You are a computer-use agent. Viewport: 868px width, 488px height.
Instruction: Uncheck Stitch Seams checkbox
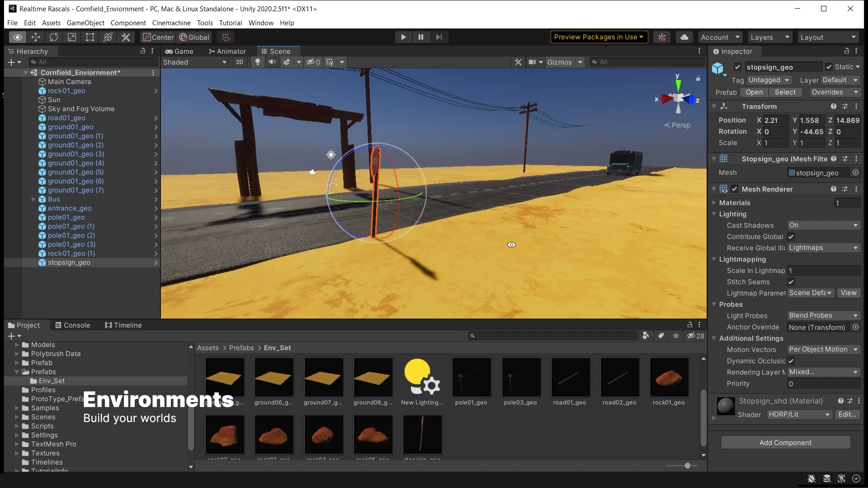(791, 282)
